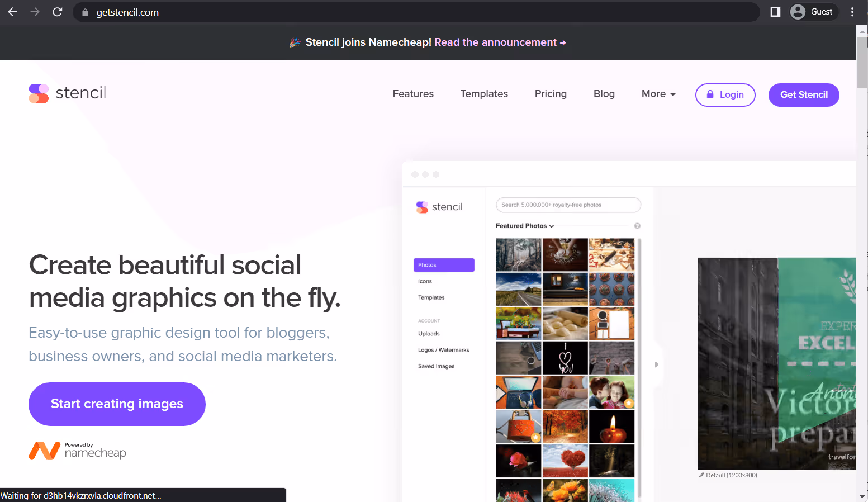The image size is (868, 502).
Task: Click the canvas design preview image
Action: (x=777, y=363)
